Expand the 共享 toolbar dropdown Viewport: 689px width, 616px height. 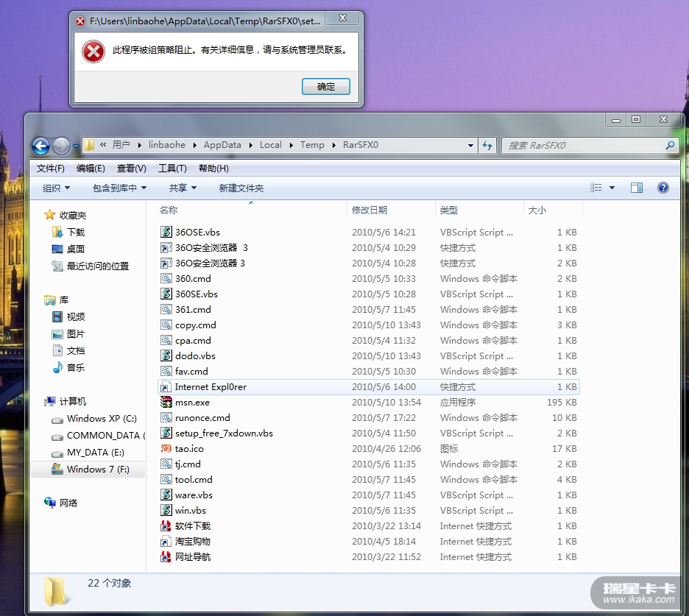(183, 188)
